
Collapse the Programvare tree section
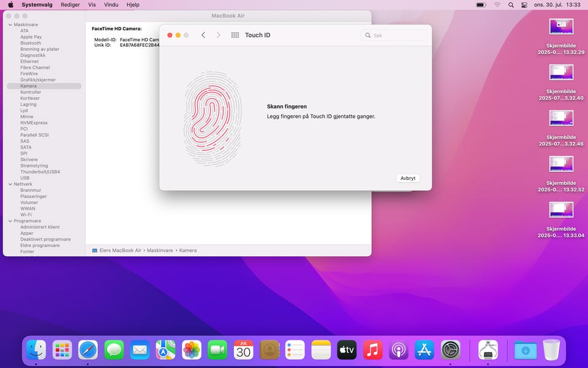point(10,221)
